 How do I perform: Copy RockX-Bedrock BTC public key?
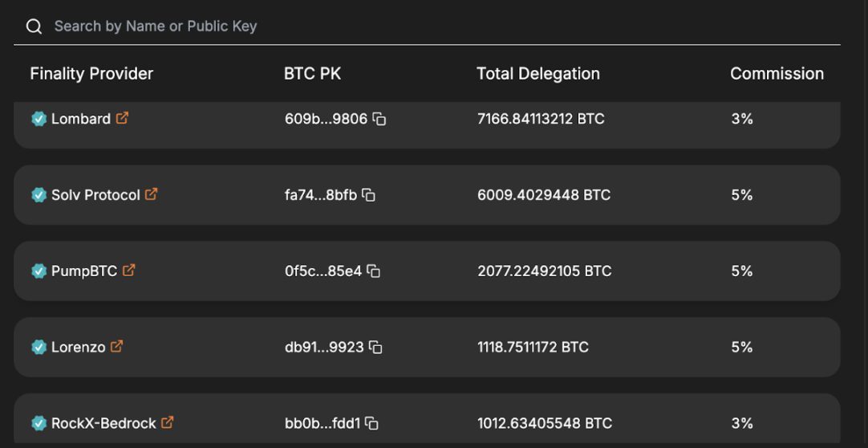click(x=372, y=423)
